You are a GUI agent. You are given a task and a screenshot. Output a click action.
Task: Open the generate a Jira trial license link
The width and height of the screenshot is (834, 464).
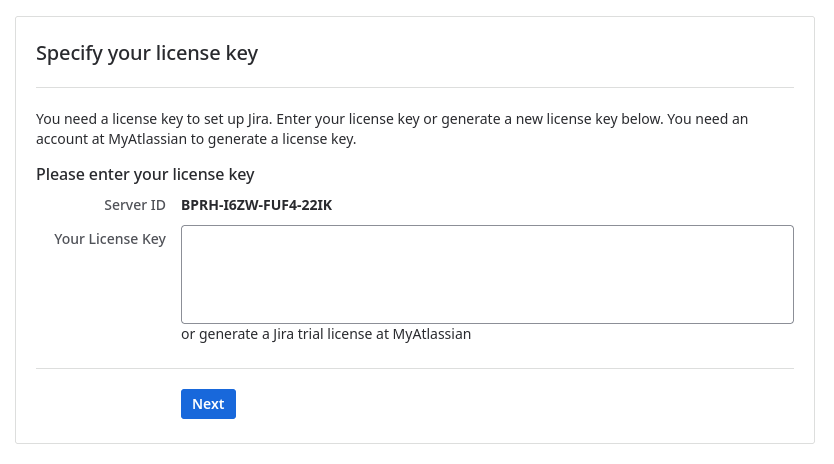click(x=285, y=334)
